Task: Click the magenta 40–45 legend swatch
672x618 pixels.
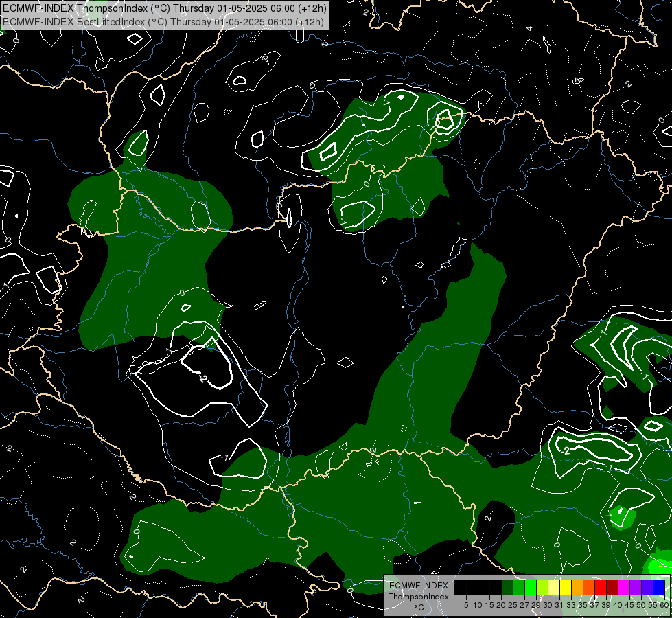Action: (624, 587)
